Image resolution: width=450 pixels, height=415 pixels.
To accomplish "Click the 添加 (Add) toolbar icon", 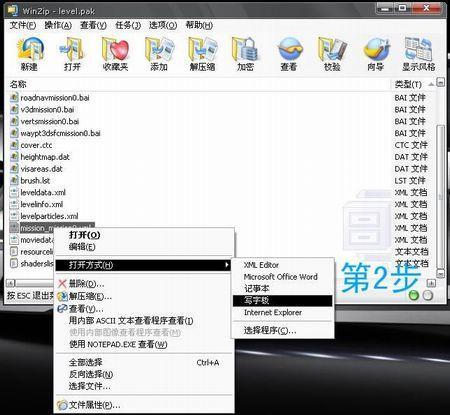I will pyautogui.click(x=159, y=54).
